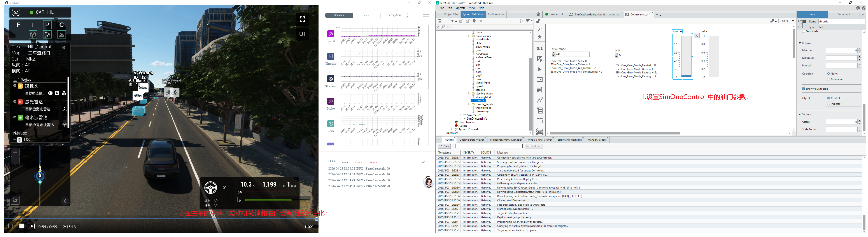868x237 pixels.
Task: Toggle the lock icon on the VeriStand screen
Action: [x=538, y=21]
